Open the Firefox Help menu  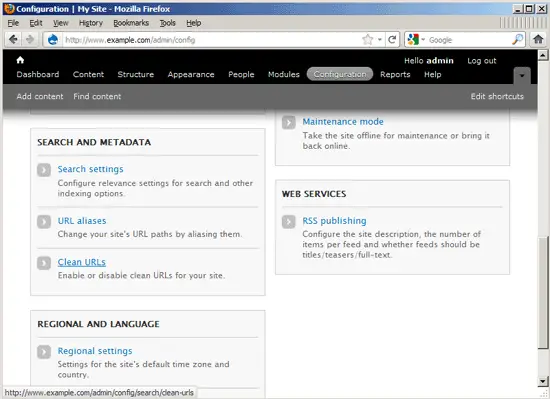coord(194,23)
